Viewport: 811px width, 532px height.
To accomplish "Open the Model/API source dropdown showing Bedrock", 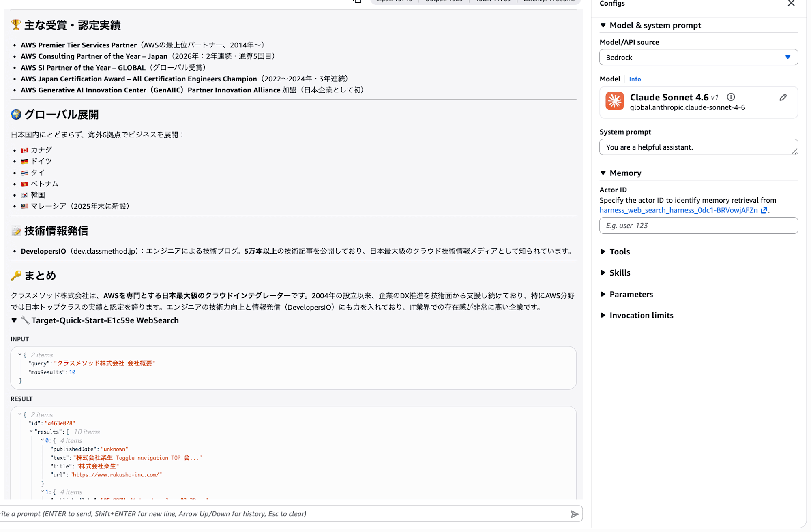I will (x=698, y=57).
